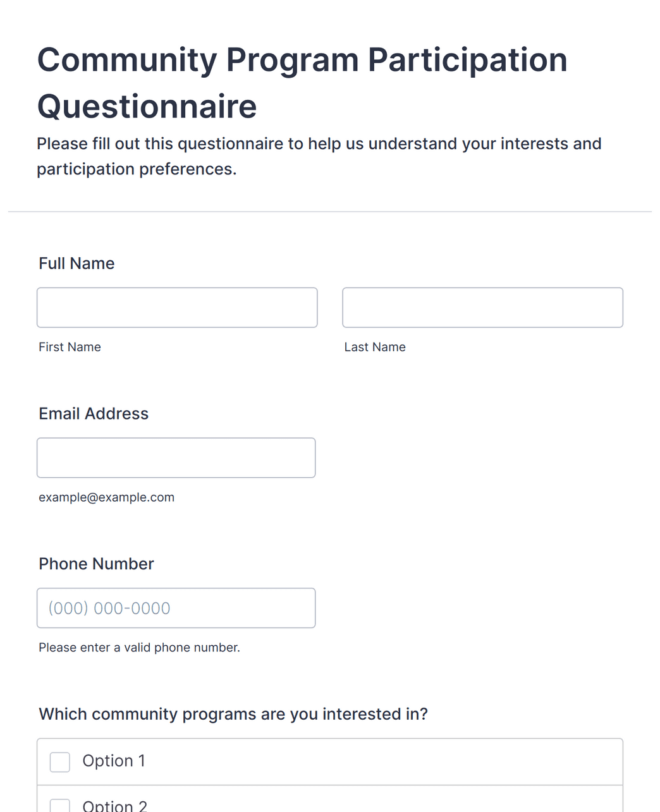Tick the Option 1 checkbox
The height and width of the screenshot is (812, 660).
click(60, 762)
